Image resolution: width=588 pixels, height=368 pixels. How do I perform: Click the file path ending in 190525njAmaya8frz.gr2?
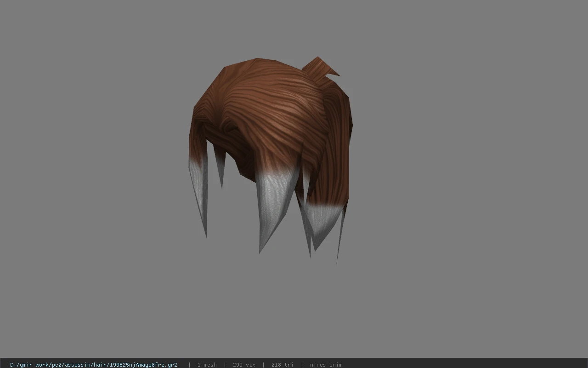pyautogui.click(x=94, y=365)
